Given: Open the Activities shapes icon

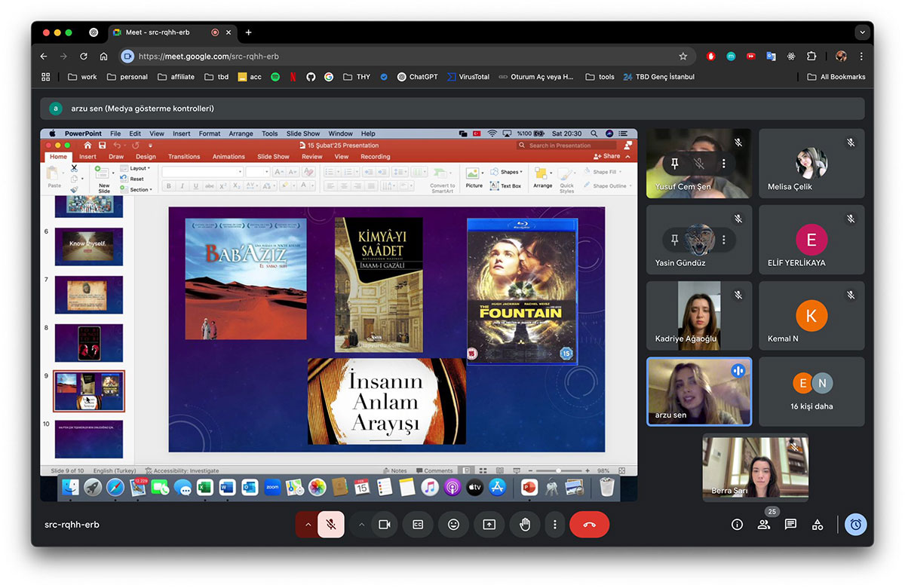Looking at the screenshot, I should 818,525.
